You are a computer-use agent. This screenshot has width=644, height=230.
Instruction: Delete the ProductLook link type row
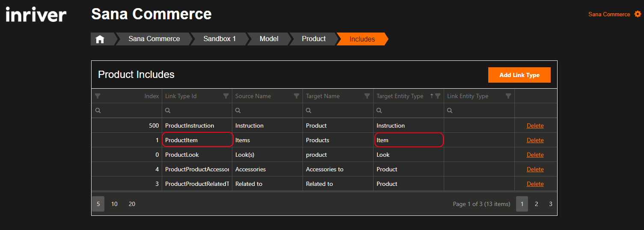point(535,155)
